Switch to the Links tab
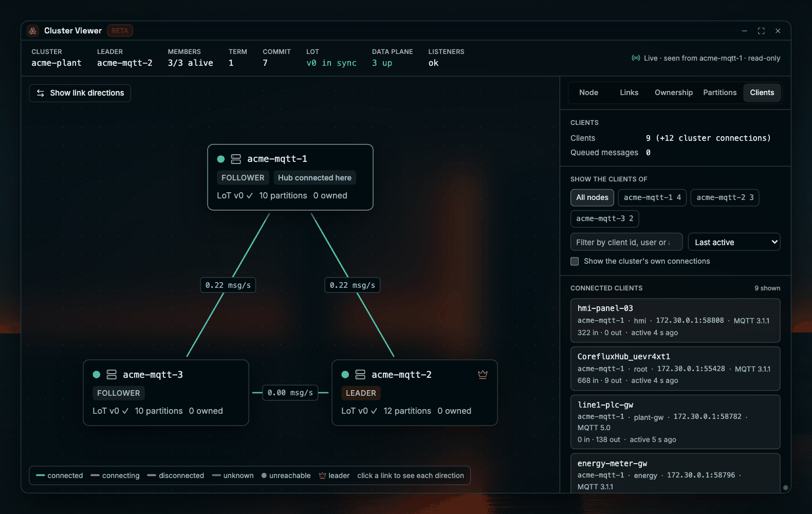812x514 pixels. pos(629,93)
